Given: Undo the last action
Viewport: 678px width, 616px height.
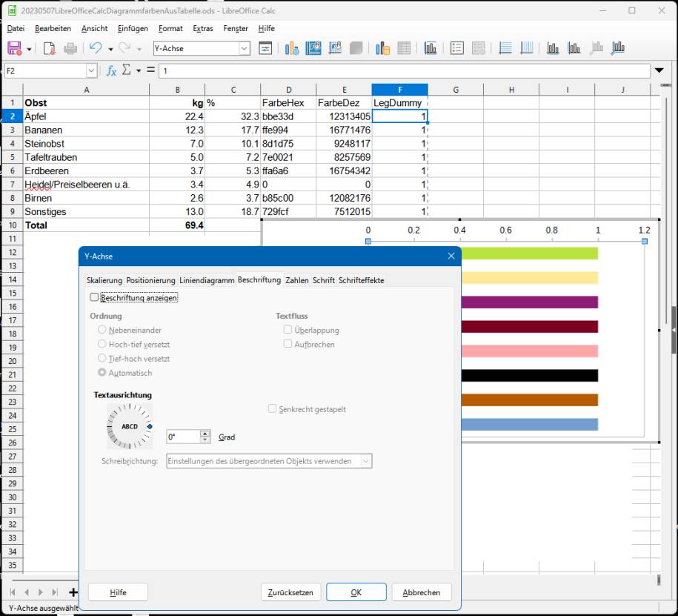Looking at the screenshot, I should (x=96, y=48).
